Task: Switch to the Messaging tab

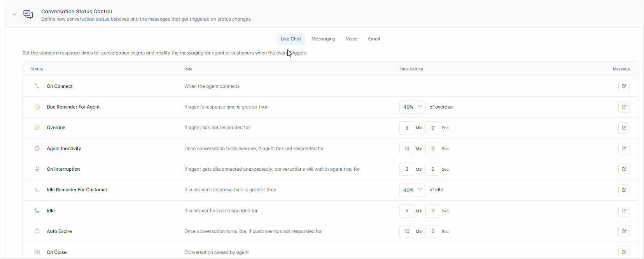Action: point(323,39)
